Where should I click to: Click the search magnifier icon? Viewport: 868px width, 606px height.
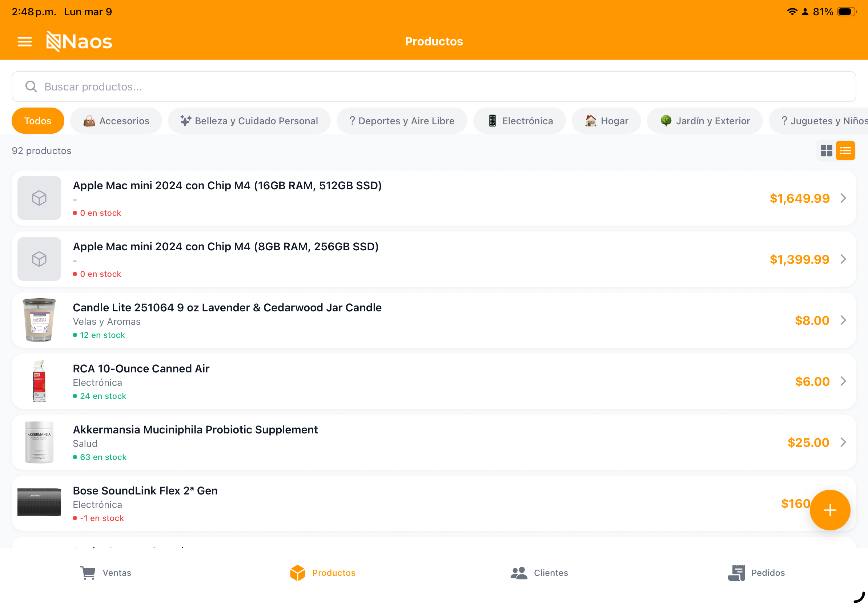[x=31, y=86]
